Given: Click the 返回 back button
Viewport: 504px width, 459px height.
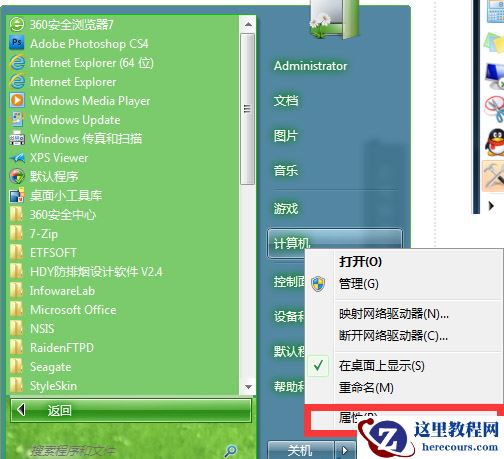Looking at the screenshot, I should 131,410.
